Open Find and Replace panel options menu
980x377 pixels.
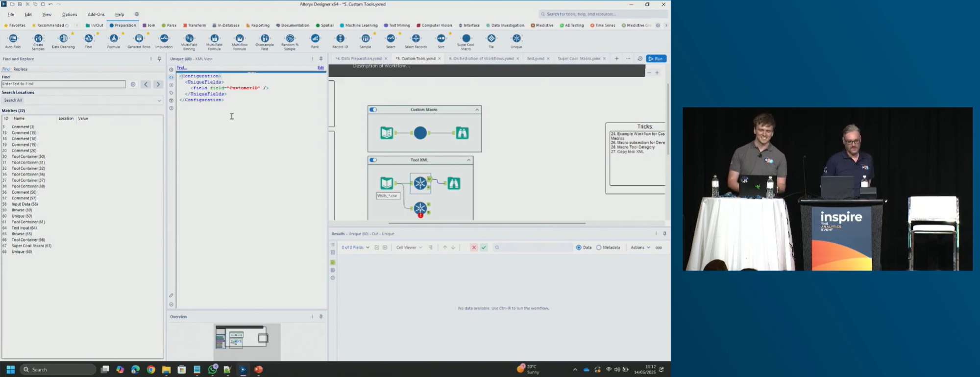(151, 59)
